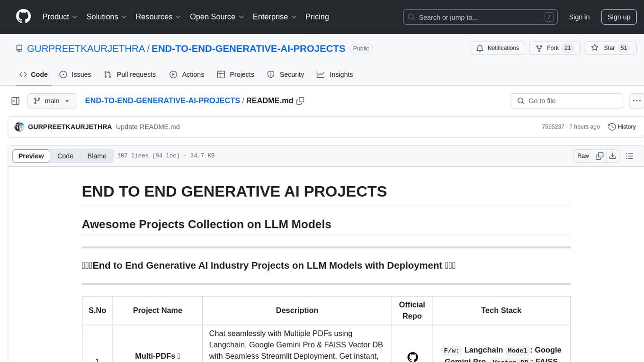Viewport: 644px width, 362px height.
Task: Click the Official Repo column header
Action: 412,310
